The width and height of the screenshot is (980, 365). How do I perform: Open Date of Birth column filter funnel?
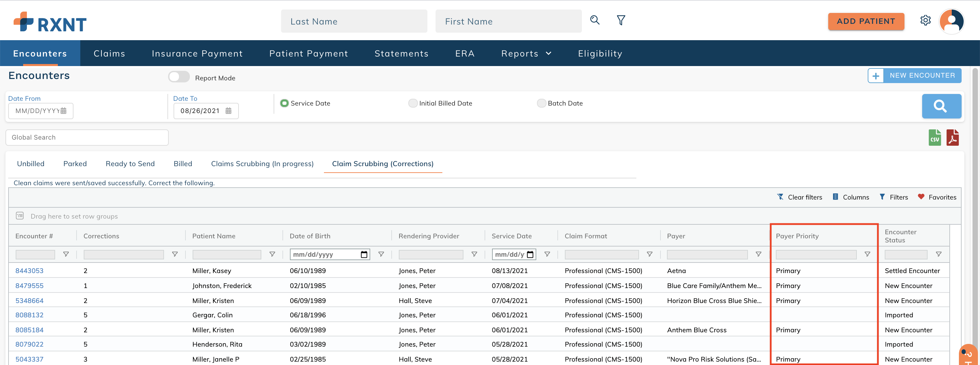381,254
